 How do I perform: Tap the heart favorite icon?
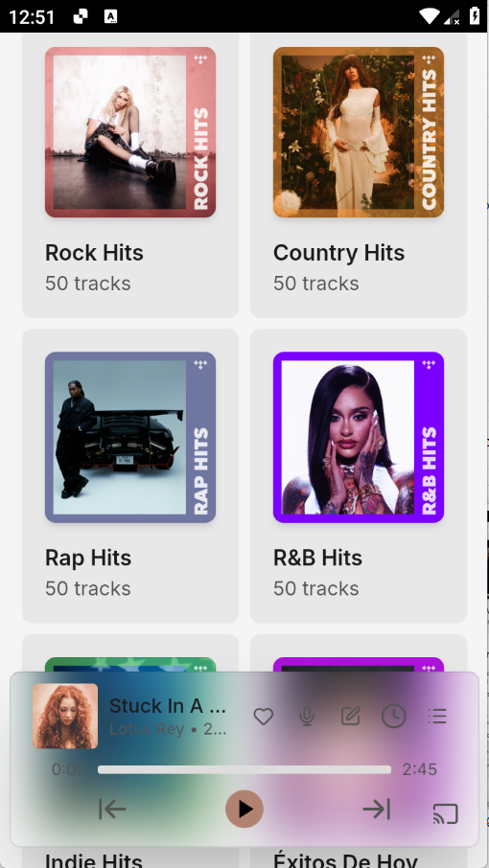263,717
